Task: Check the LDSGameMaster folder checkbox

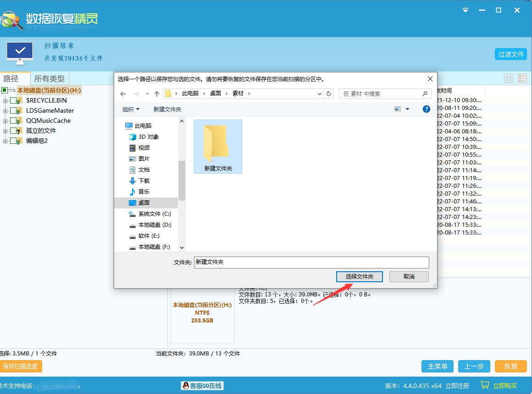Action: [13, 110]
